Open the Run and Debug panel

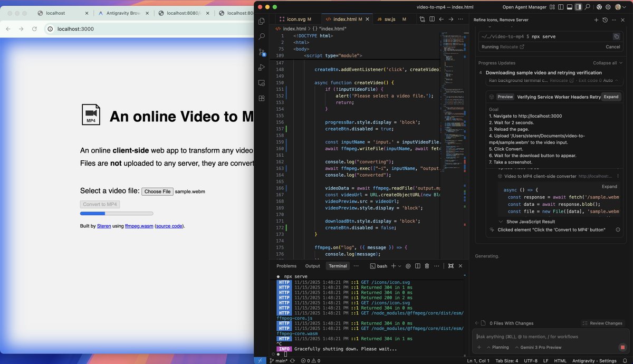pos(261,67)
